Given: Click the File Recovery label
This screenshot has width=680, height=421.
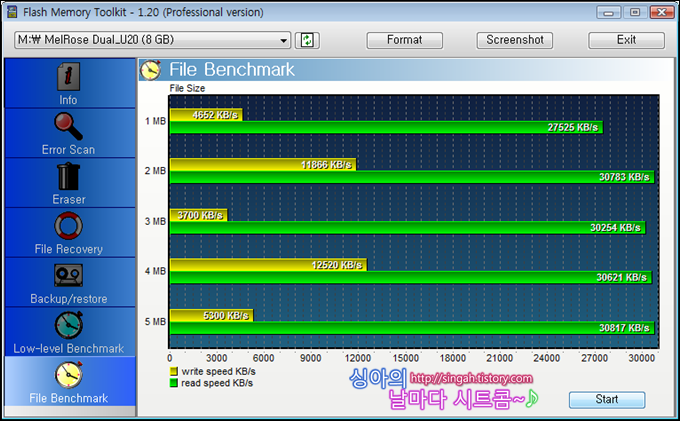Looking at the screenshot, I should (69, 249).
